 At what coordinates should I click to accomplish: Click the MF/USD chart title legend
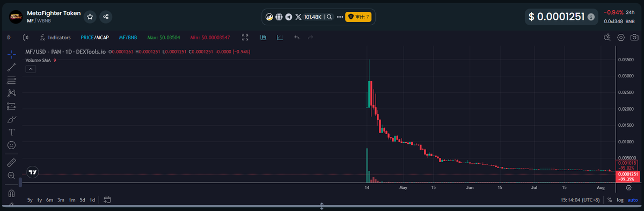65,52
